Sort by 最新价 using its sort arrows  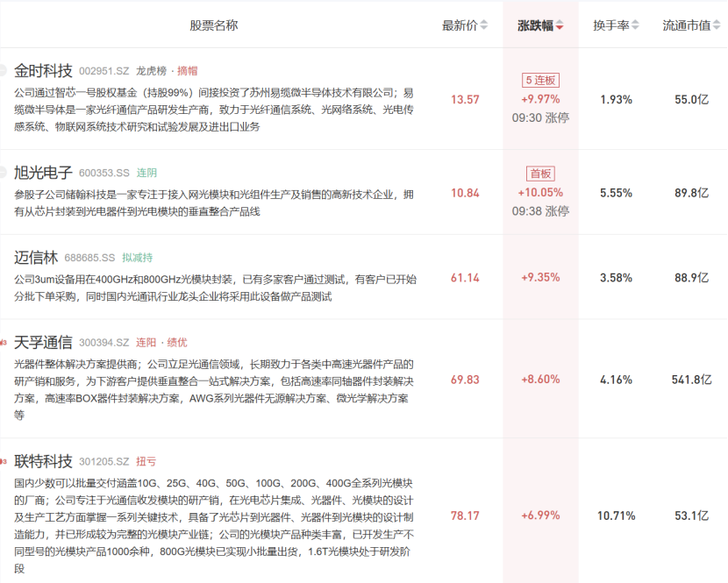click(x=484, y=25)
